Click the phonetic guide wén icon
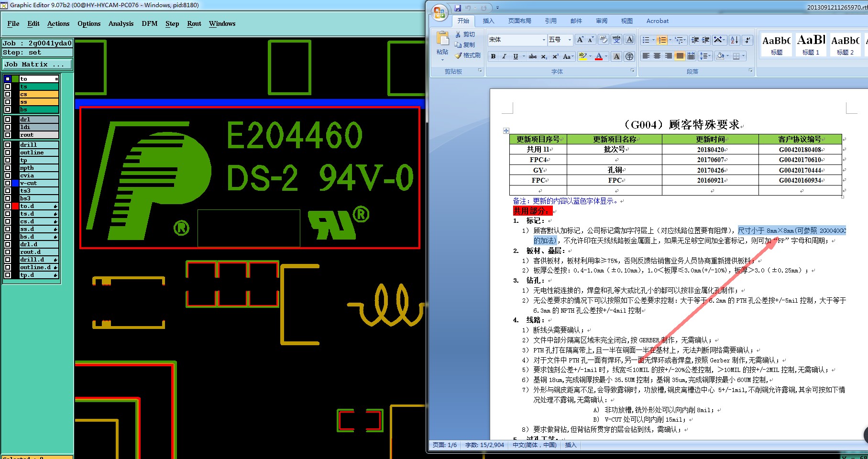The width and height of the screenshot is (868, 459). click(616, 40)
